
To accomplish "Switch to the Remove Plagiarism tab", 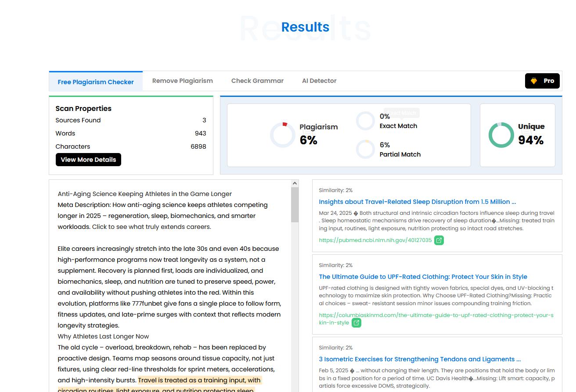I will 183,81.
